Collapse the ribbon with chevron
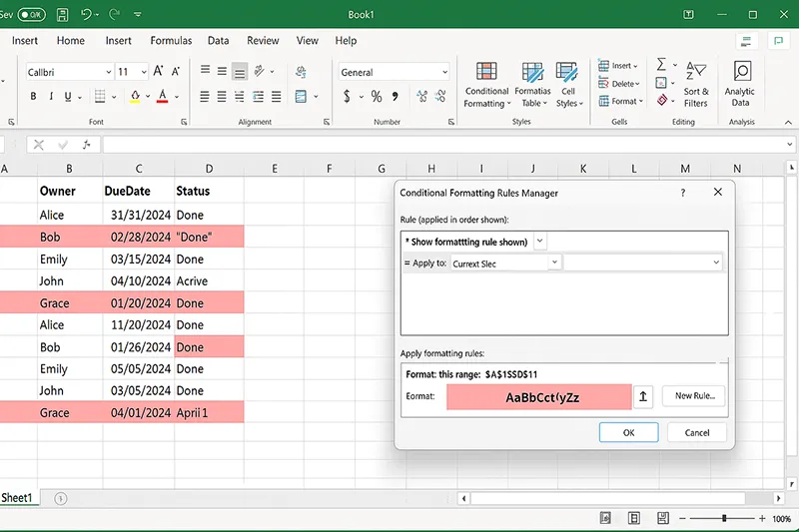Viewport: 799px width, 532px height. click(788, 123)
